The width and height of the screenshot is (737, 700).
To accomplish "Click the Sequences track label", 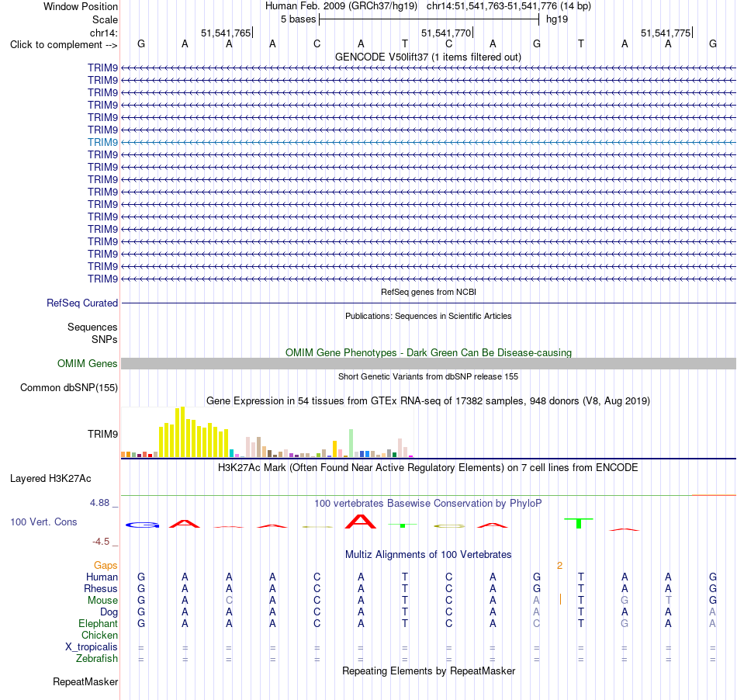I will [x=92, y=327].
